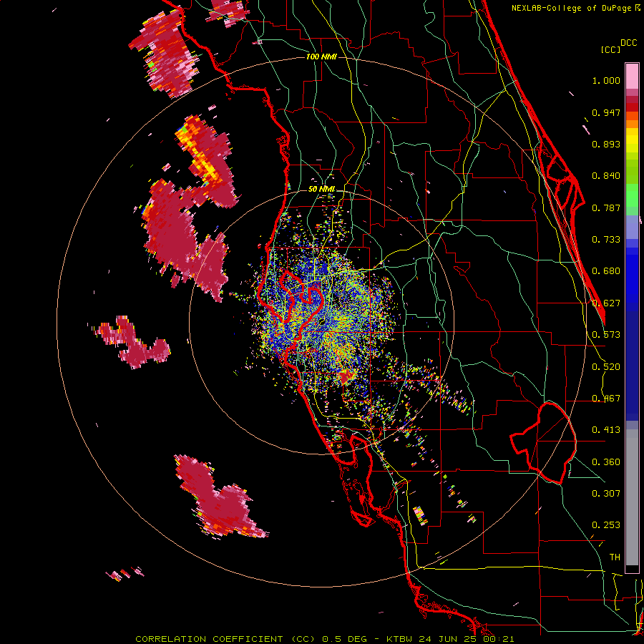644x644 pixels.
Task: Select the 1.000 scale value
Action: pyautogui.click(x=606, y=80)
